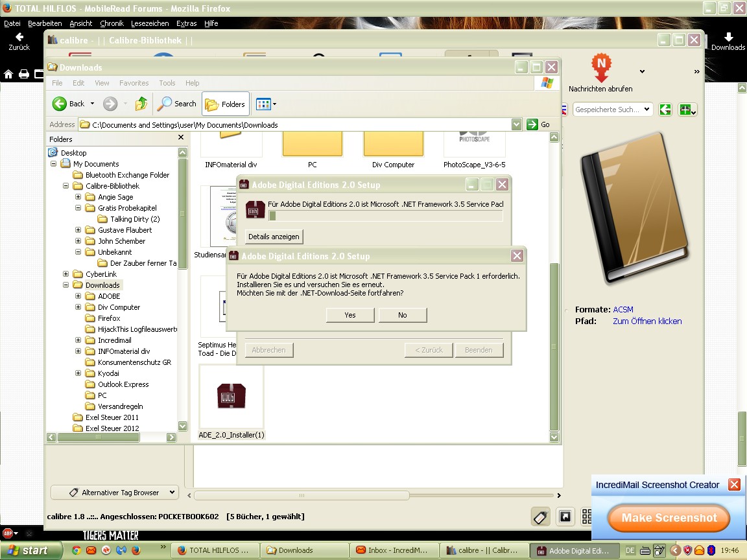Click Yes in the Adobe setup dialog
The height and width of the screenshot is (560, 747).
tap(350, 315)
